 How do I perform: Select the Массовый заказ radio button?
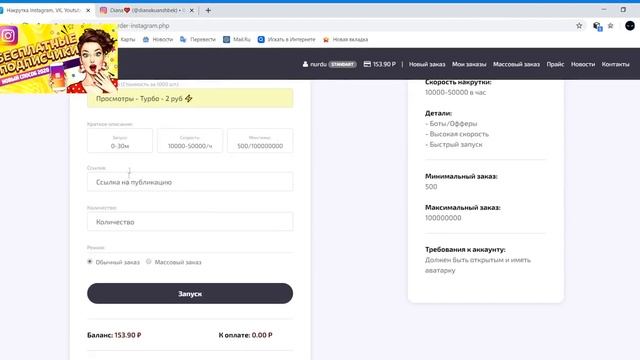point(149,262)
